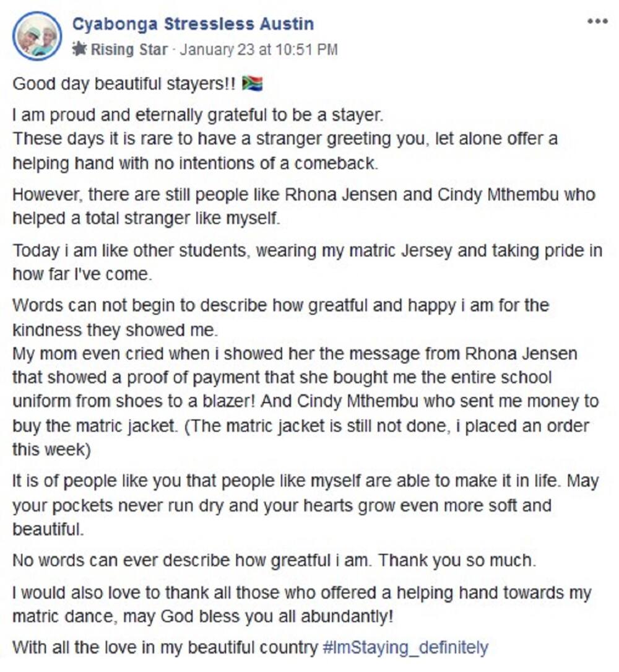Click the sentence starting 'Words can not begin'
Viewport: 619px width, 672px height.
[x=280, y=318]
